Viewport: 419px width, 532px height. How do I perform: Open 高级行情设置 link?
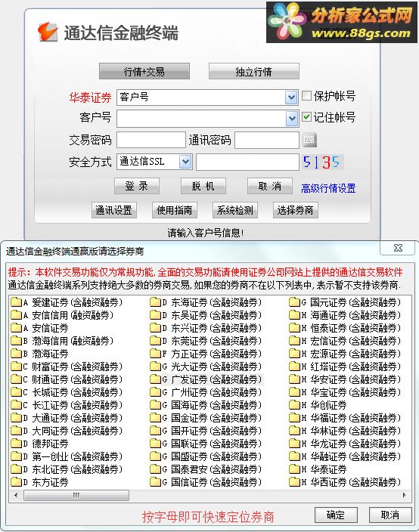coord(328,188)
